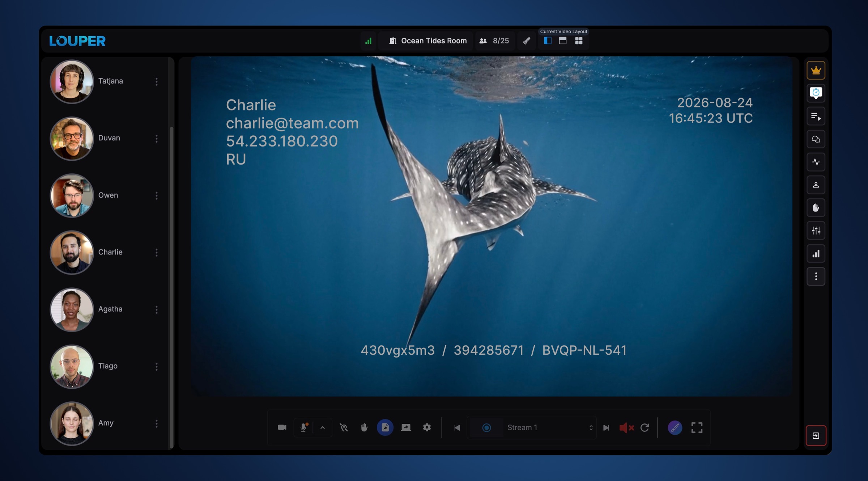
Task: Open the statistics bar chart panel
Action: [x=816, y=254]
